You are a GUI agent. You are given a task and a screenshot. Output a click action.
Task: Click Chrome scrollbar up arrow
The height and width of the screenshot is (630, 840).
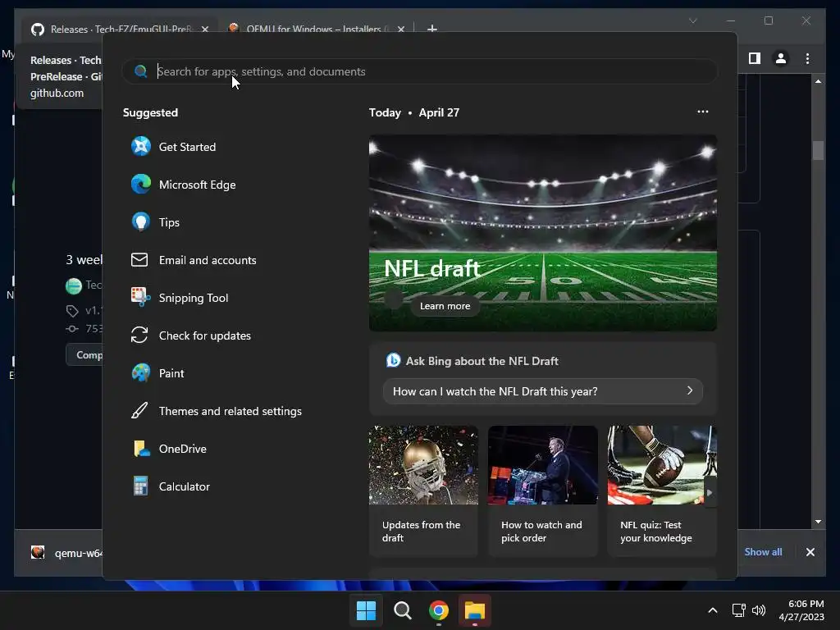click(x=818, y=81)
